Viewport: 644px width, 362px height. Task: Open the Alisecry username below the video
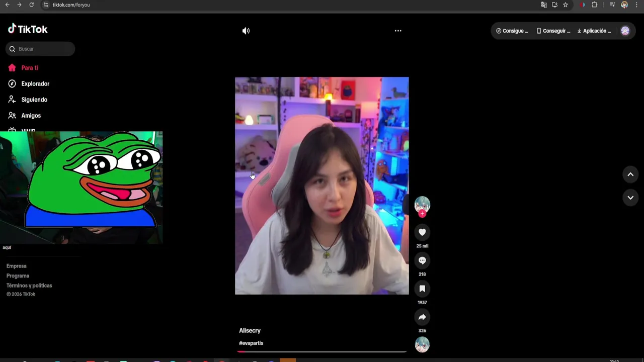click(250, 330)
